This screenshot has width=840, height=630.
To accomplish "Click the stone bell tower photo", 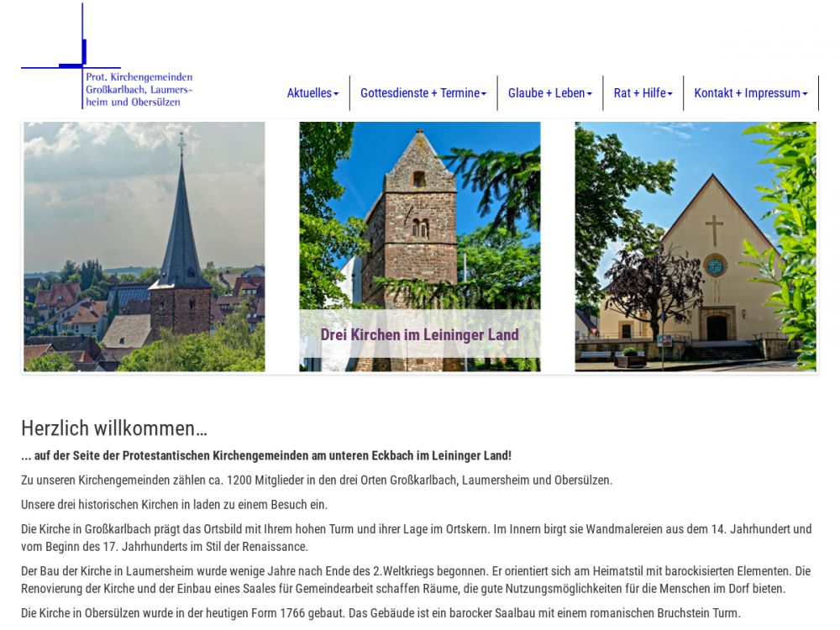I will coord(419,218).
